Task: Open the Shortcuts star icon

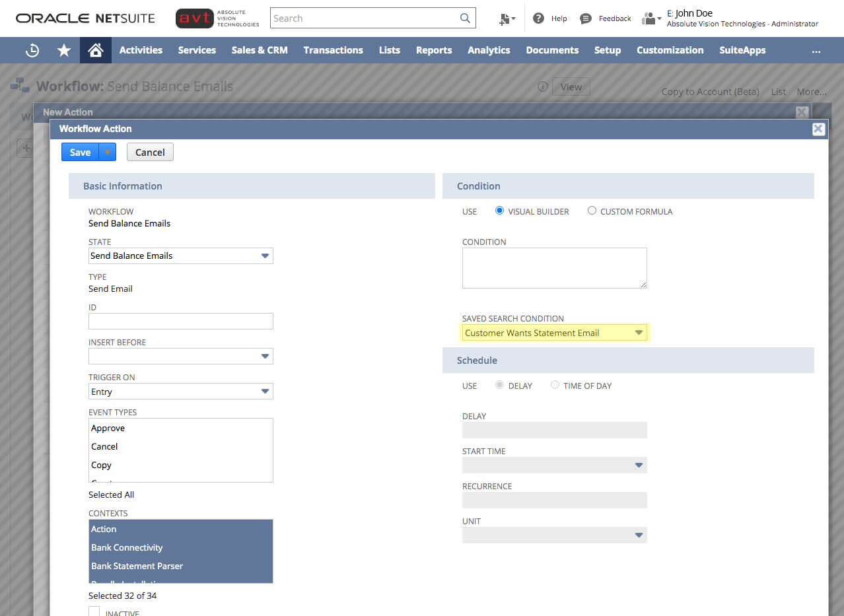Action: click(x=63, y=50)
